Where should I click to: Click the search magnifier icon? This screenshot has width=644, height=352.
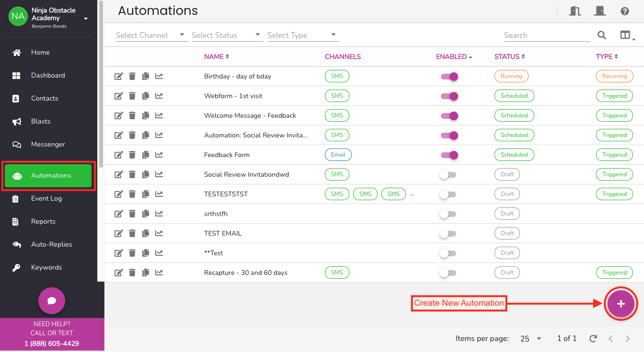601,35
